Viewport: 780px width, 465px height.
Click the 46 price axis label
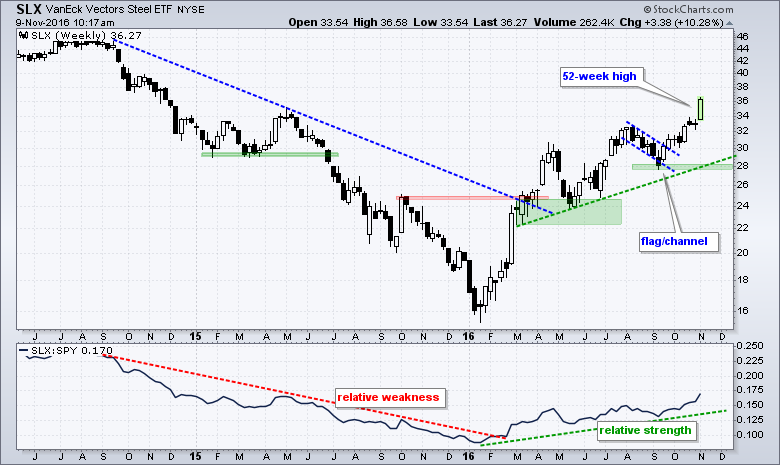742,36
